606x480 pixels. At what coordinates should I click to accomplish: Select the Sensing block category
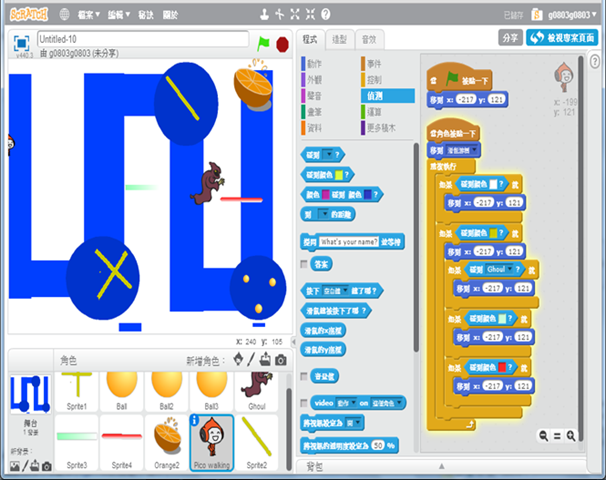(388, 96)
